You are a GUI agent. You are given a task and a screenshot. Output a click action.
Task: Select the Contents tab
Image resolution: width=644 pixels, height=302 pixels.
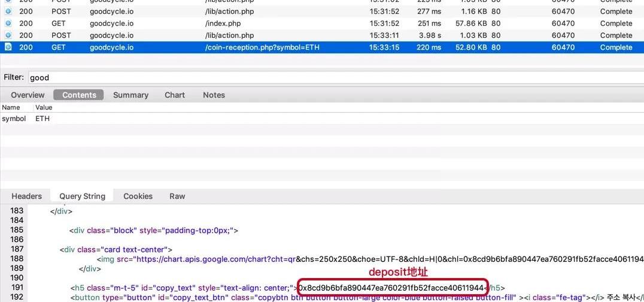[79, 95]
